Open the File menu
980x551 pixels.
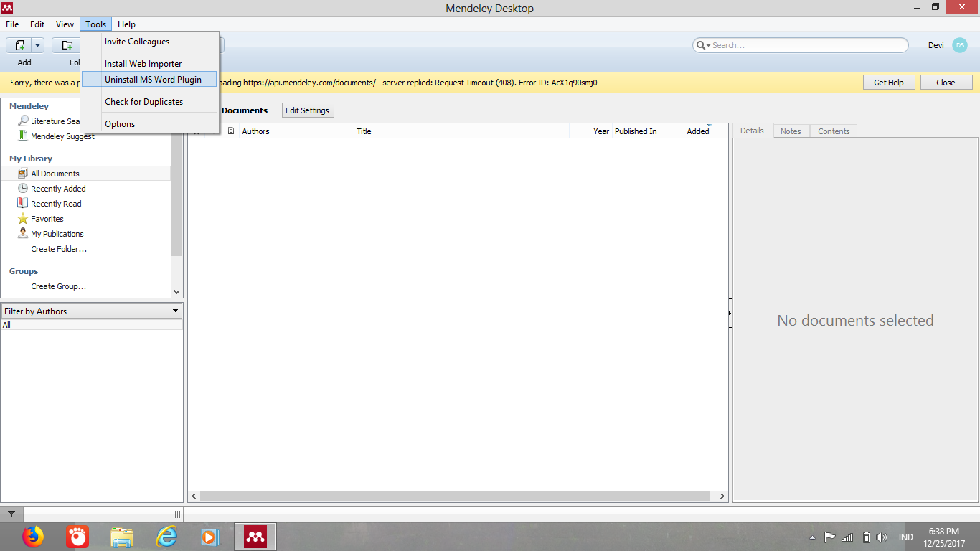tap(12, 24)
